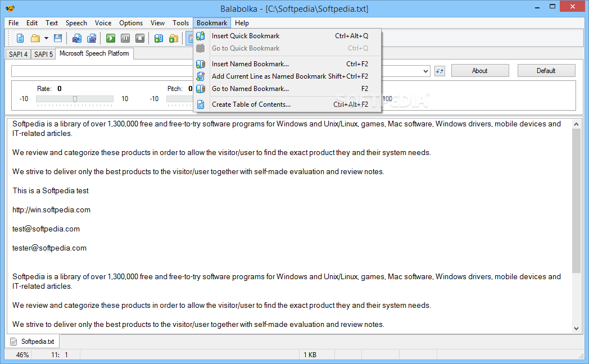
Task: Open the Voice menu
Action: (x=103, y=23)
